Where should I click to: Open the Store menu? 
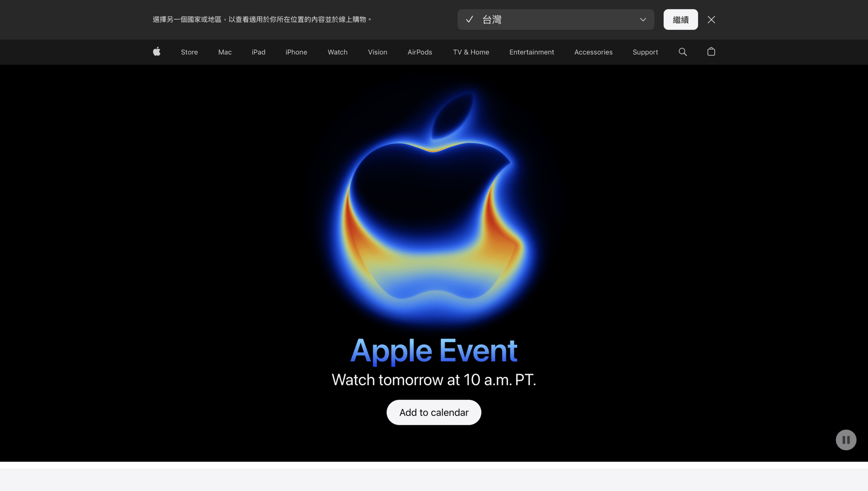(189, 52)
